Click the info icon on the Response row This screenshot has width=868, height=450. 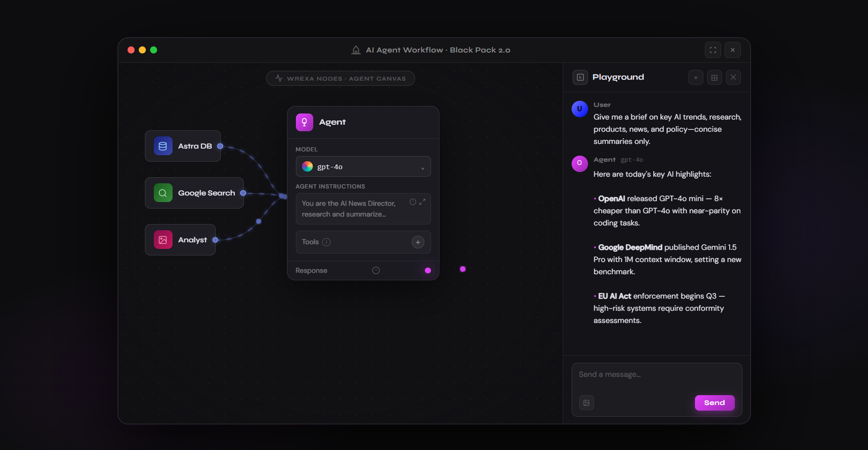pos(376,270)
